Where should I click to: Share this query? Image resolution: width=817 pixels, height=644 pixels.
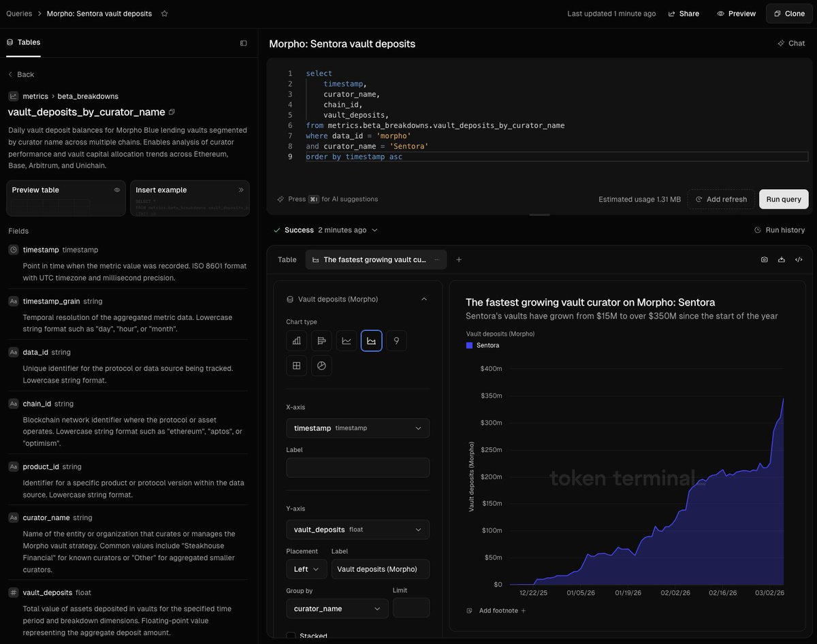(684, 14)
